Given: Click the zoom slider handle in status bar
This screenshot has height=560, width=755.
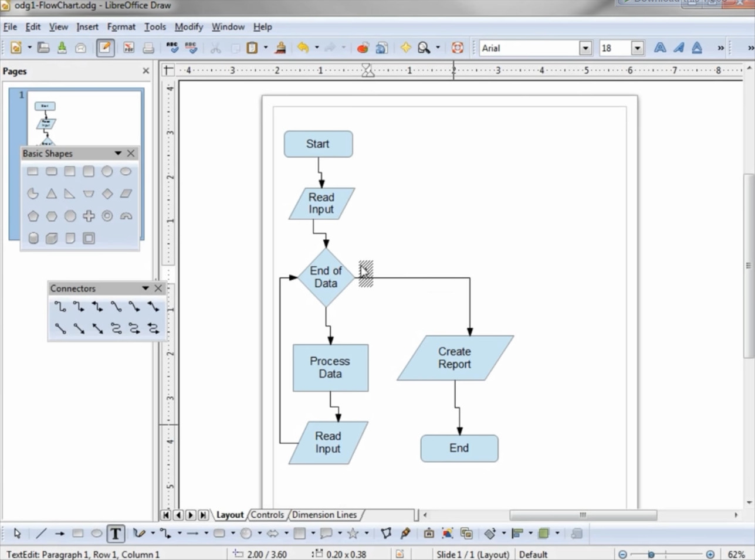Looking at the screenshot, I should (651, 554).
